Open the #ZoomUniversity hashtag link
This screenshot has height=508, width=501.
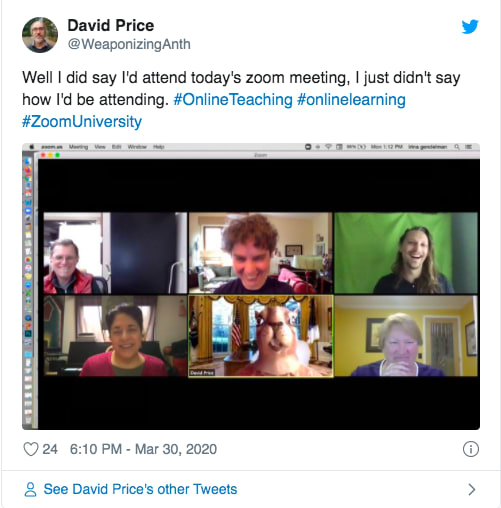(82, 121)
